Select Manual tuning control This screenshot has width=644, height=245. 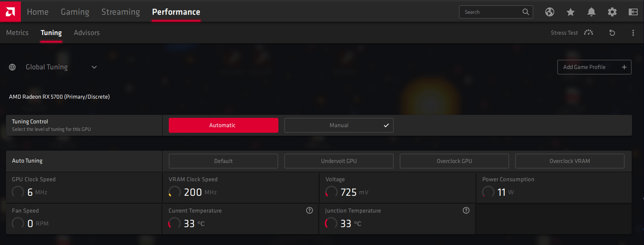point(339,125)
